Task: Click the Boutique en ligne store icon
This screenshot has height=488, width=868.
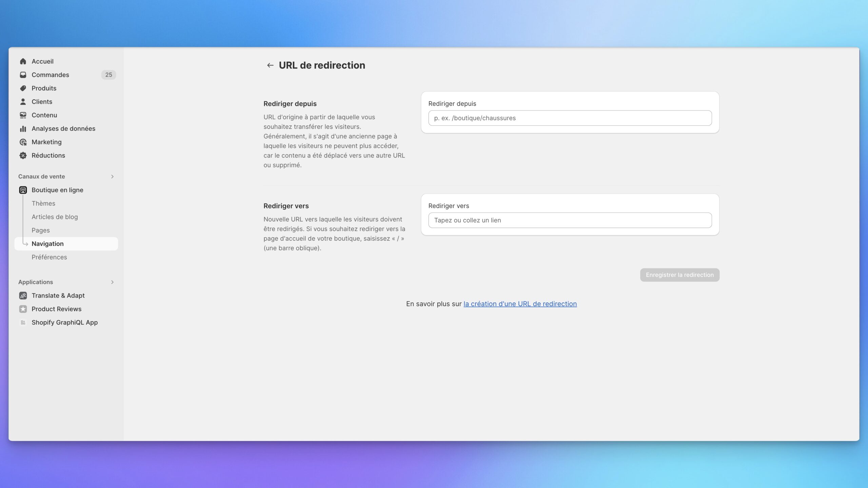Action: point(23,190)
